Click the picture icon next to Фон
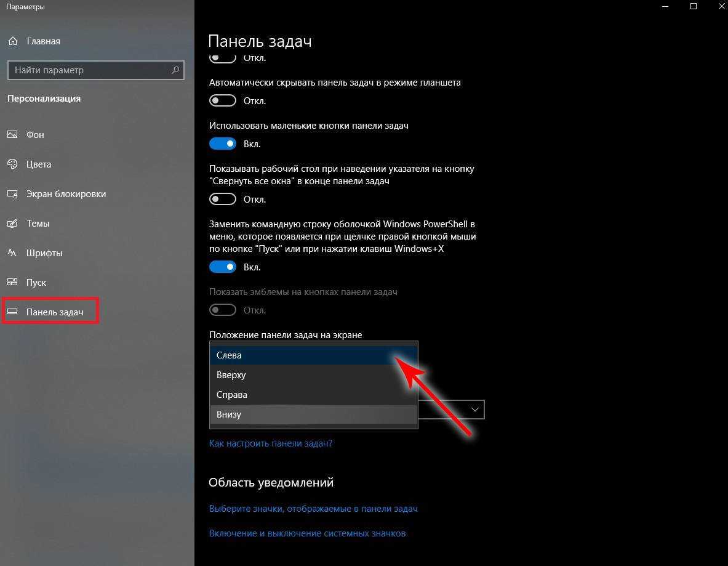This screenshot has height=566, width=728. point(12,134)
